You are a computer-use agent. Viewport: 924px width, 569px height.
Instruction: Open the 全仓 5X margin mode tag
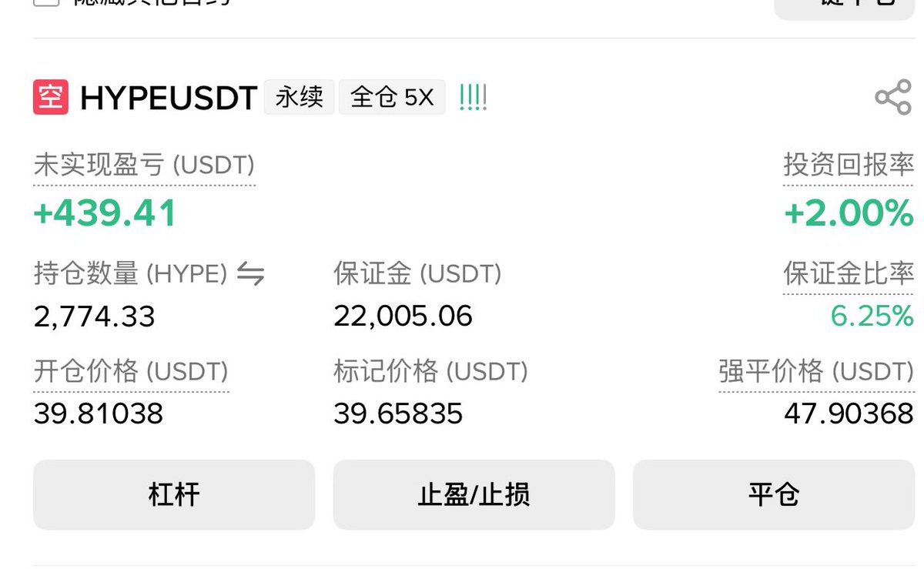click(x=392, y=98)
